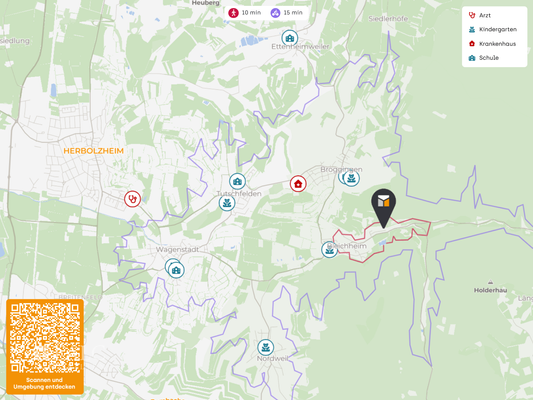Toggle Krankenhaus category in legend
This screenshot has height=400, width=533.
click(492, 44)
